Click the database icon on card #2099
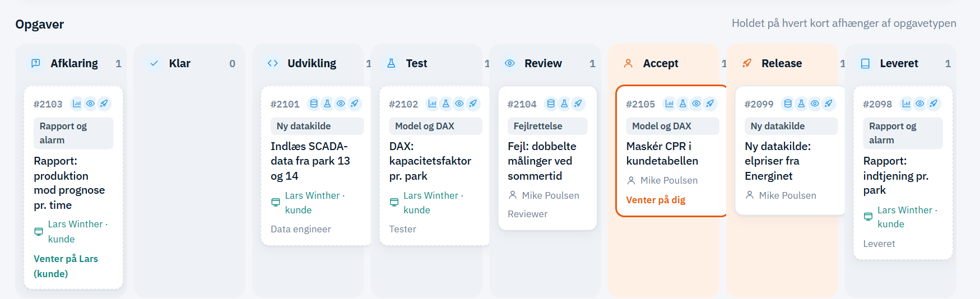Screen dimensions: 980x299 (x=788, y=104)
